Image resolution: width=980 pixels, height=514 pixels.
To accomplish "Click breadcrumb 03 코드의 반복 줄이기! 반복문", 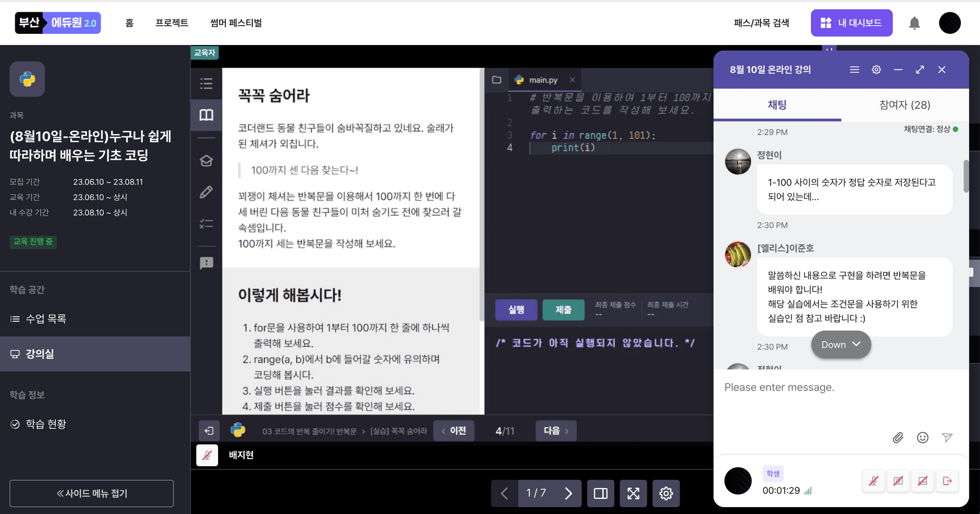I will (309, 431).
